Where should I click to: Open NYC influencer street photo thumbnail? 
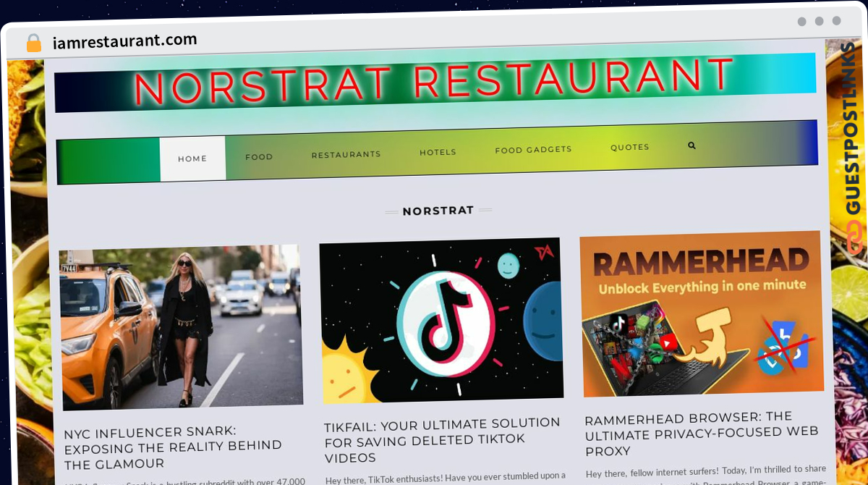coord(180,327)
